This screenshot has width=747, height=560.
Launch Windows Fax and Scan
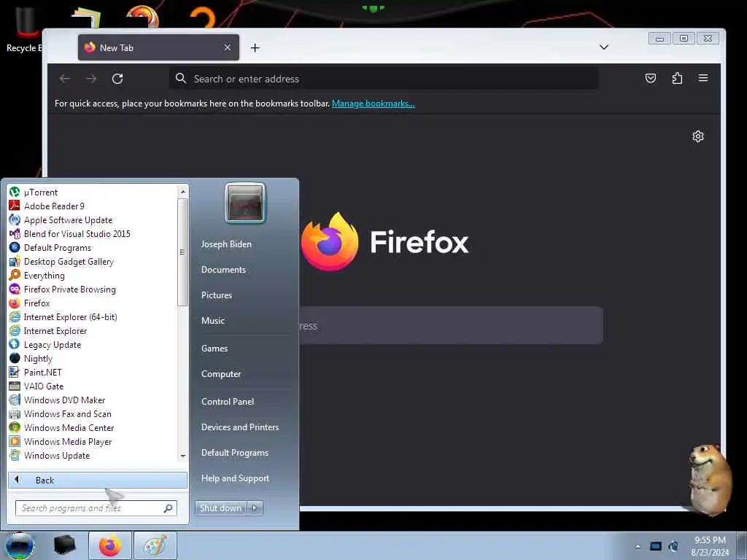(68, 414)
